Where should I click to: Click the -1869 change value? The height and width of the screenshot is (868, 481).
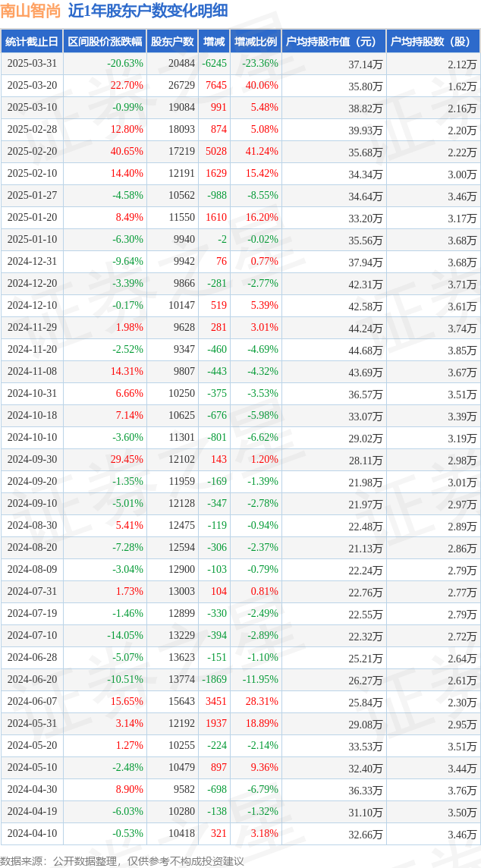pos(215,679)
